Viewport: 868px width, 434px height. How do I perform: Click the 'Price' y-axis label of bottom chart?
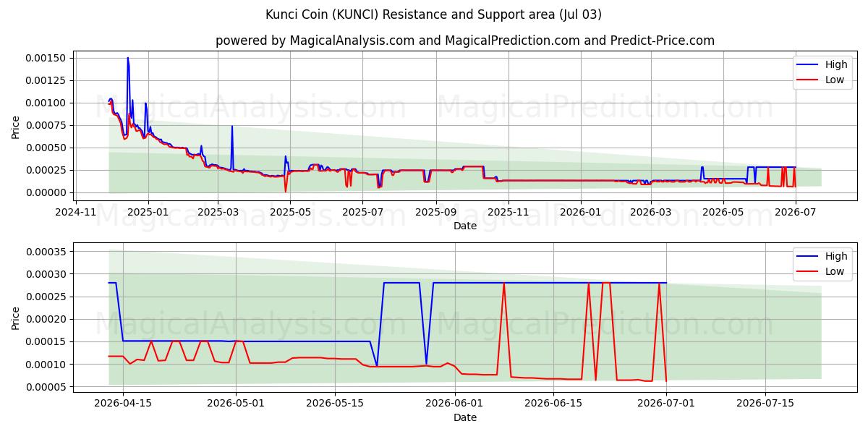click(16, 318)
